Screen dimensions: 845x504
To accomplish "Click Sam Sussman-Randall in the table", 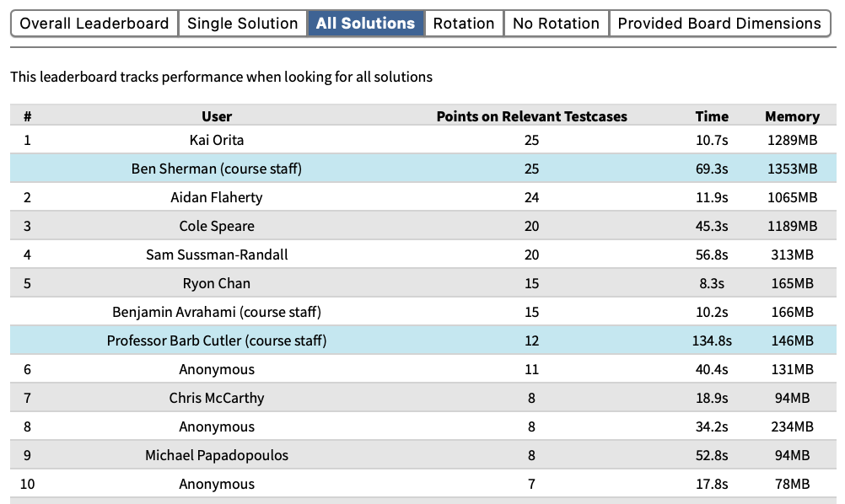I will click(x=217, y=255).
